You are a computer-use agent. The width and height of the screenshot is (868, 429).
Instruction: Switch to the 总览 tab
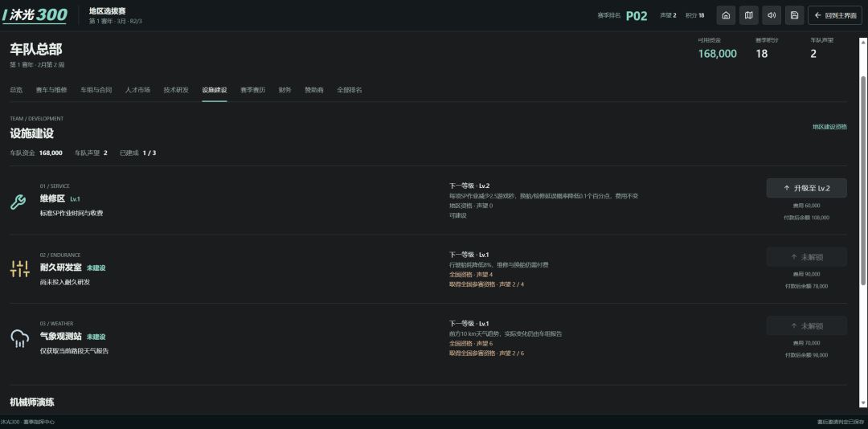[16, 90]
